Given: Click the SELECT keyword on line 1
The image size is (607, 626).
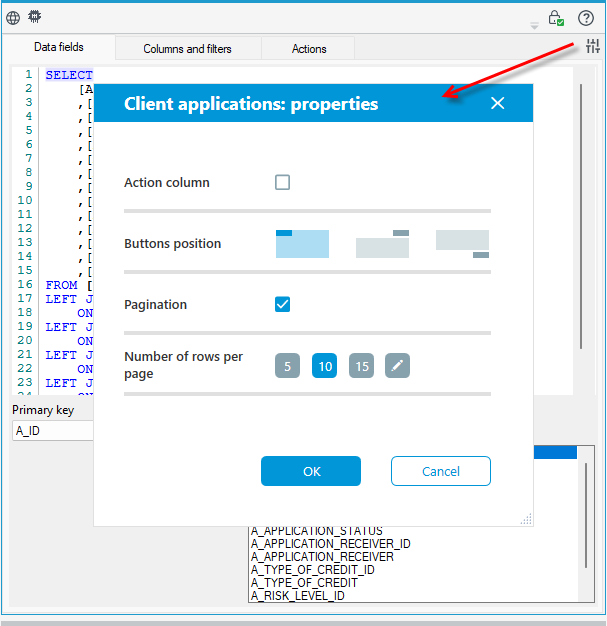Looking at the screenshot, I should click(69, 75).
